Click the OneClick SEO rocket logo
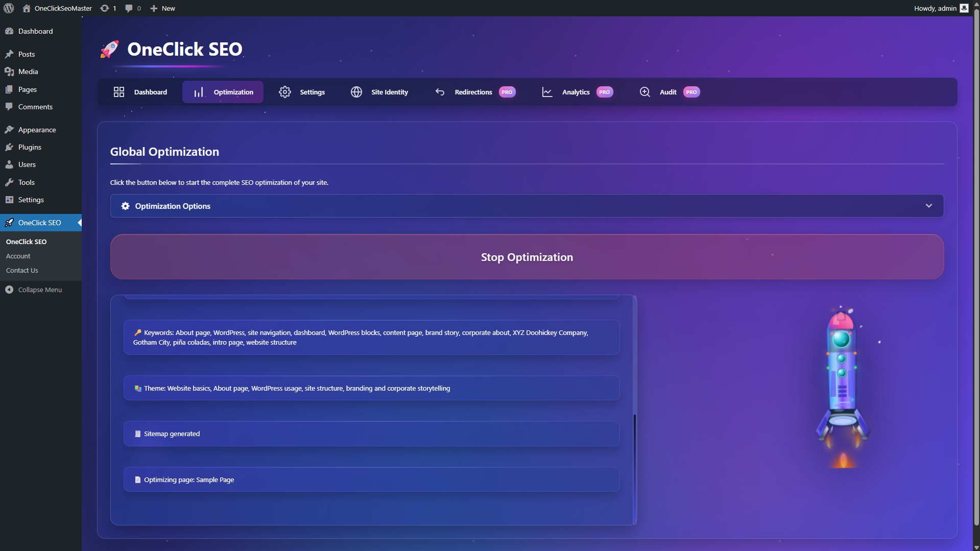 pos(109,50)
